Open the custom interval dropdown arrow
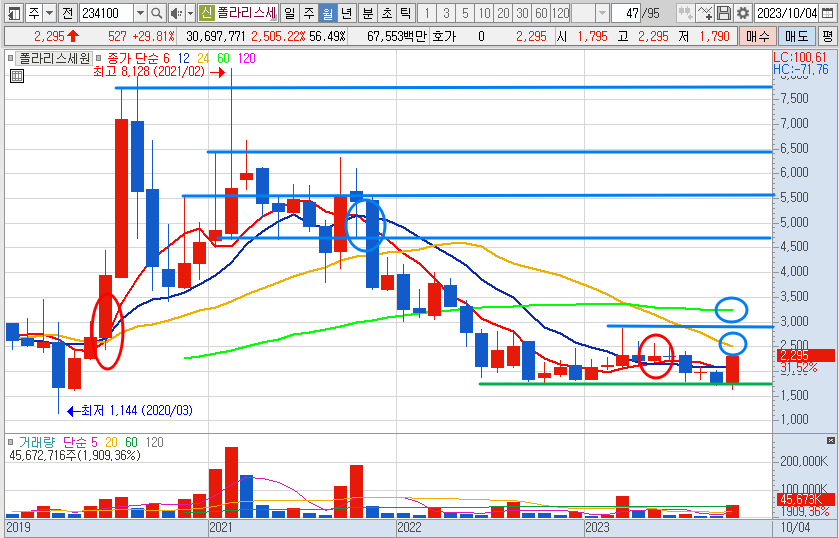 click(602, 13)
